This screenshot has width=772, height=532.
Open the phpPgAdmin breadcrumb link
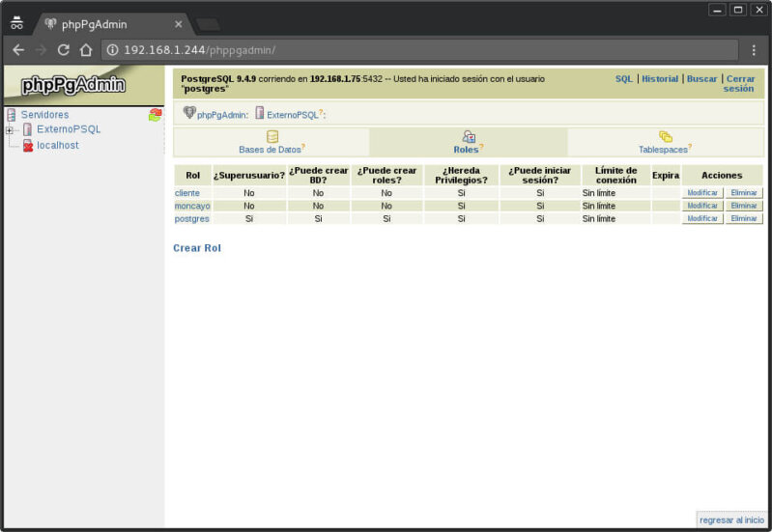(x=222, y=115)
